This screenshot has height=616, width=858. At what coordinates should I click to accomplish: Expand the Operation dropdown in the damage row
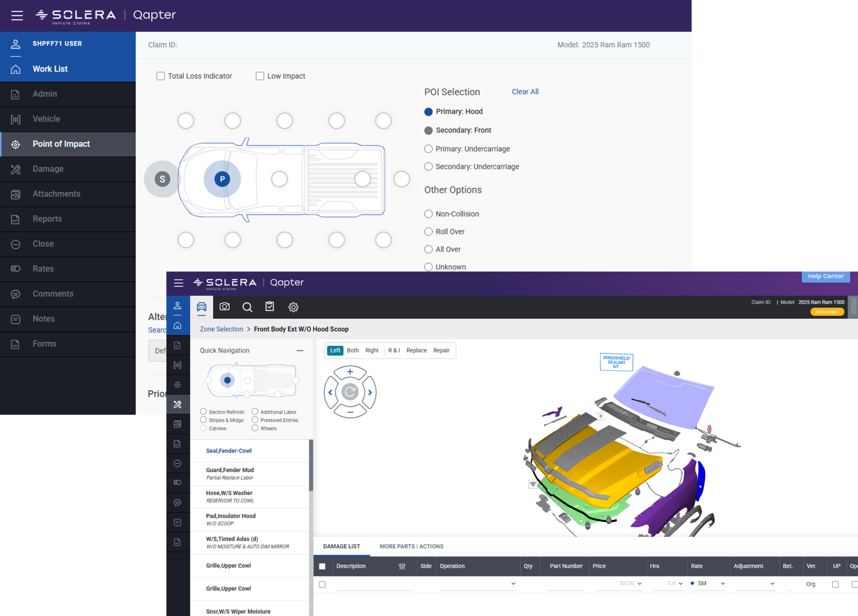[513, 583]
